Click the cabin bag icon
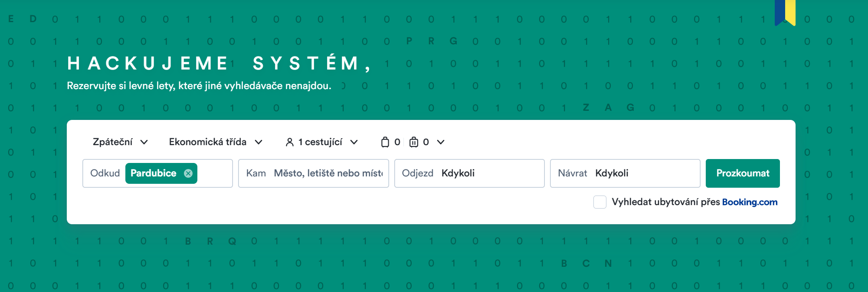This screenshot has height=292, width=868. click(385, 143)
